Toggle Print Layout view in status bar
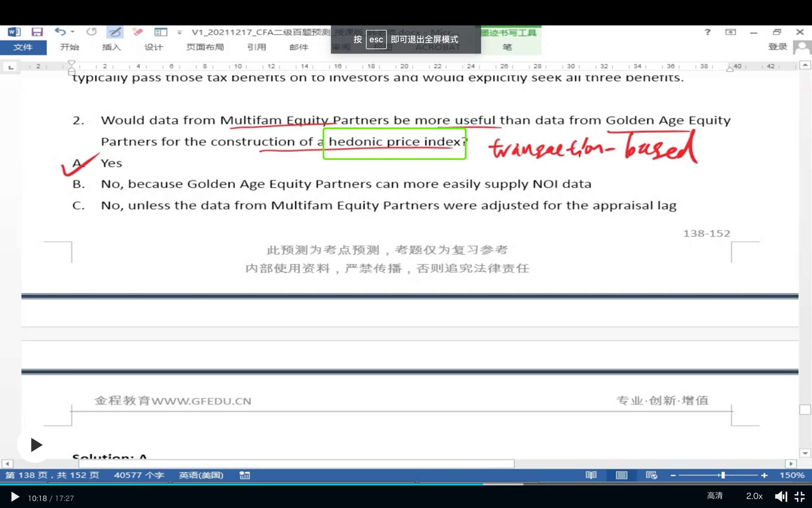 point(621,475)
